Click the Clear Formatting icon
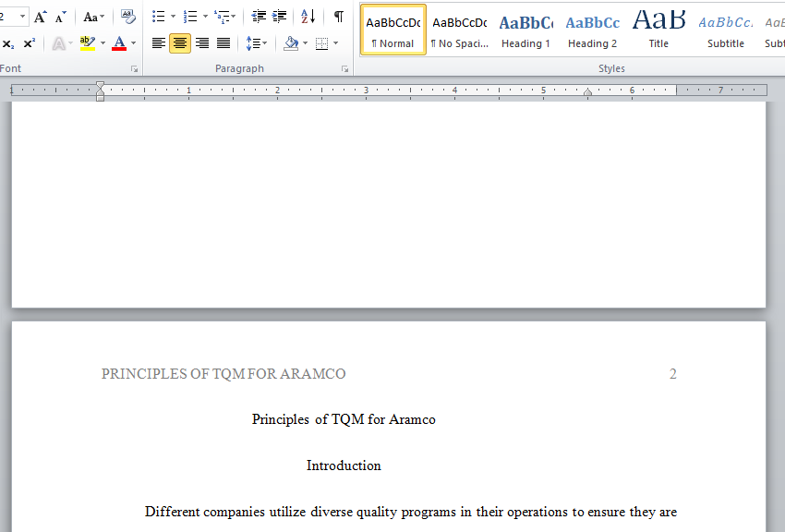Viewport: 785px width, 532px height. (128, 17)
